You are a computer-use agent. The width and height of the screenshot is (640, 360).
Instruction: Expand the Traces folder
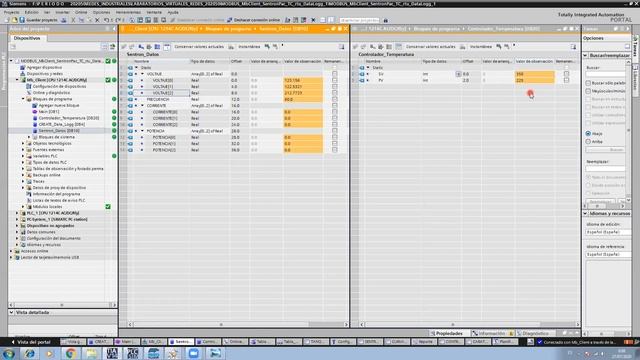[x=23, y=182]
